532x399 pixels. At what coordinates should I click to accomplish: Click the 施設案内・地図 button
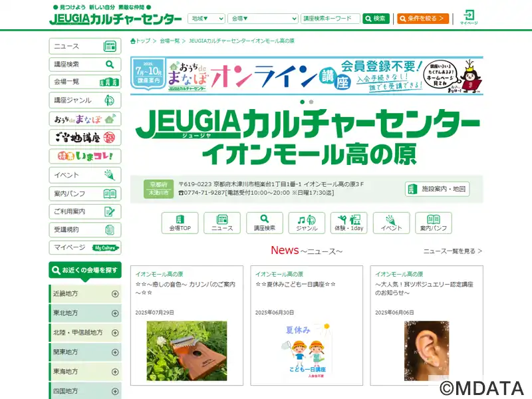point(438,189)
